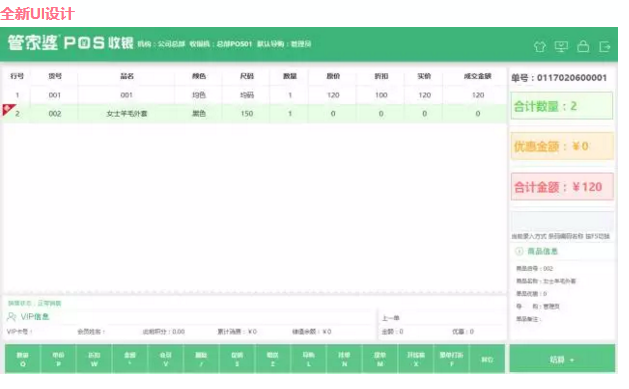Click the 品名 column header

click(x=127, y=76)
